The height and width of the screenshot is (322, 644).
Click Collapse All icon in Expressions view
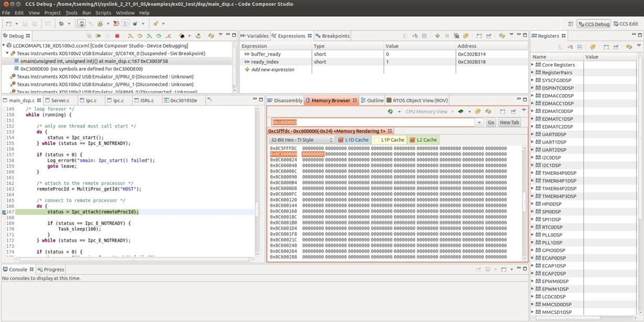click(x=424, y=36)
